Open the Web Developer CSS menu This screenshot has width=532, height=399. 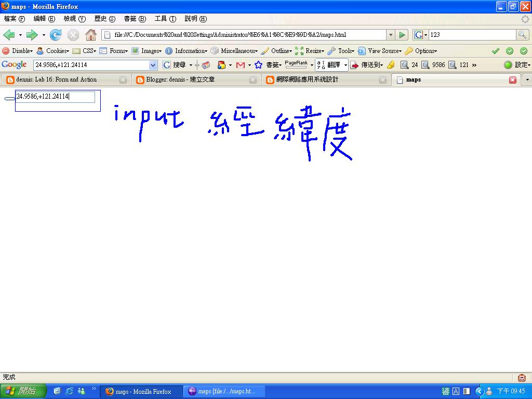pyautogui.click(x=85, y=51)
